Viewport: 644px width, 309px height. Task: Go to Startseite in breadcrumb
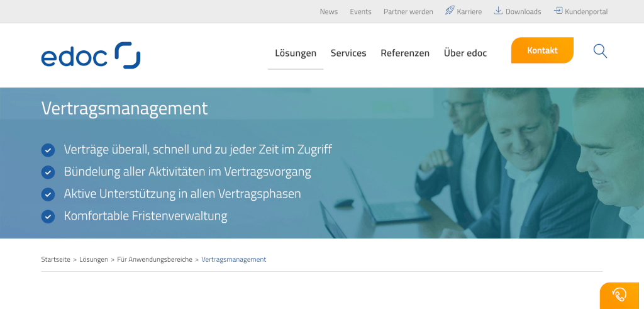point(55,259)
